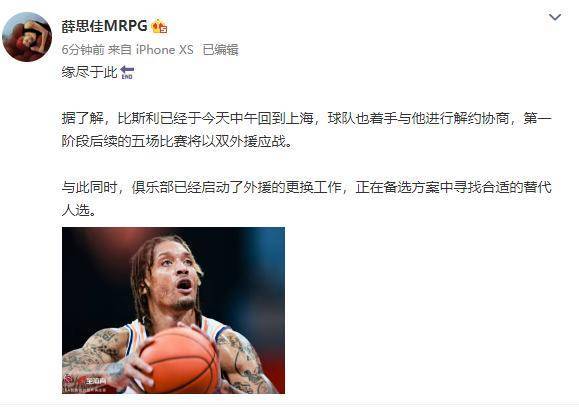Click the 来自 label before device name
The image size is (579, 407).
point(120,49)
